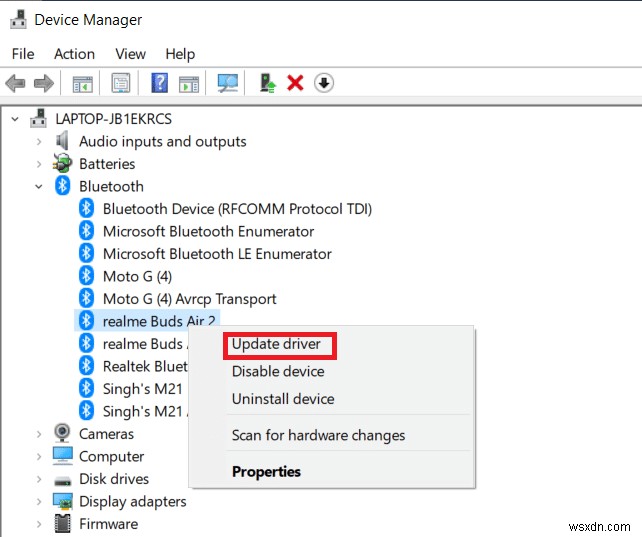The width and height of the screenshot is (642, 537).
Task: Click the Audio inputs and outputs label
Action: tap(163, 142)
